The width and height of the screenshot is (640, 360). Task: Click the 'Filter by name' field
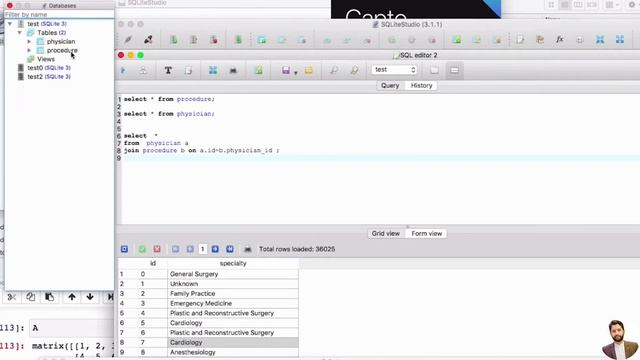click(x=59, y=14)
